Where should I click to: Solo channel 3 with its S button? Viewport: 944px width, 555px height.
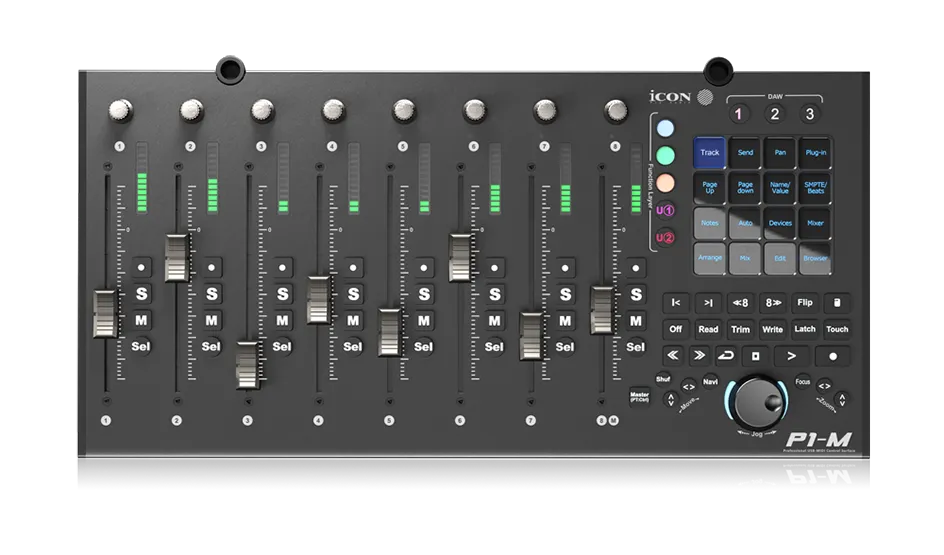point(282,294)
